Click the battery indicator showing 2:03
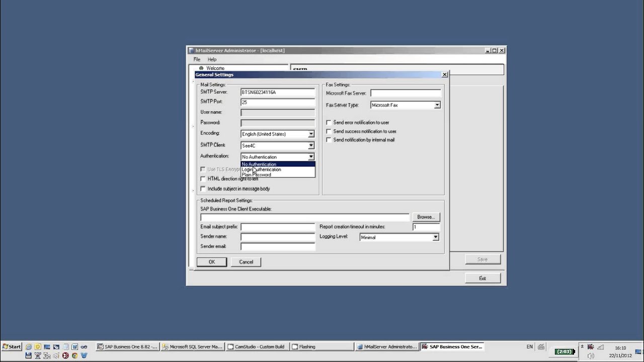This screenshot has height=362, width=644. tap(565, 351)
